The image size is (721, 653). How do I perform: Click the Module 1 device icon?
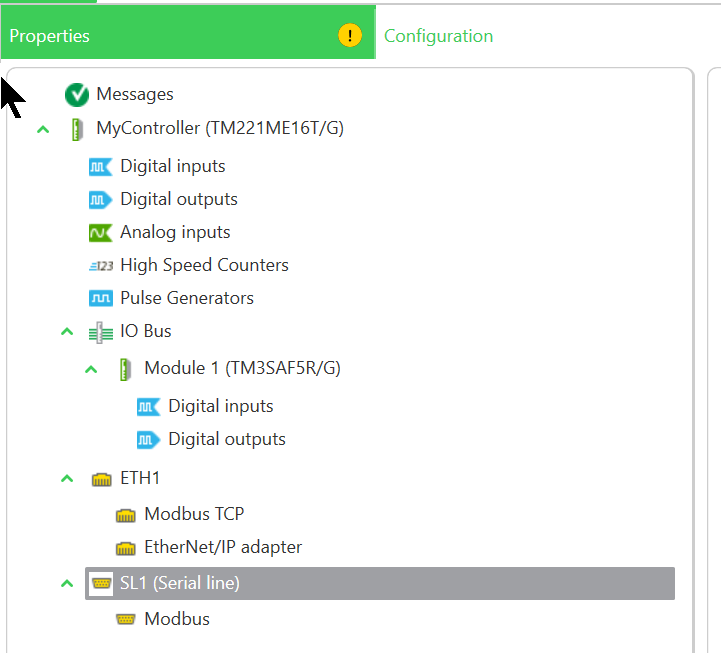tap(125, 369)
